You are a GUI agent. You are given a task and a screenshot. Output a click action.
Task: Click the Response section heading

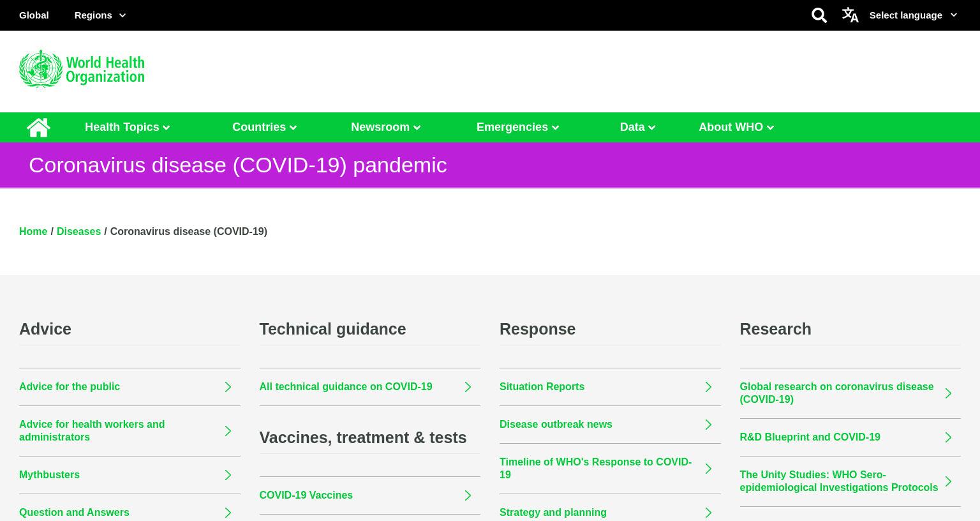tap(537, 329)
